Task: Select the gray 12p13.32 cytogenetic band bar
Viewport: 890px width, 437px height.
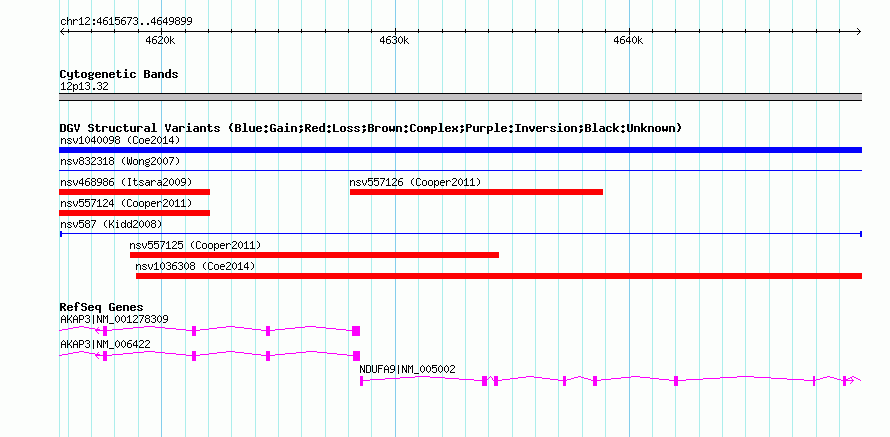Action: [x=460, y=97]
